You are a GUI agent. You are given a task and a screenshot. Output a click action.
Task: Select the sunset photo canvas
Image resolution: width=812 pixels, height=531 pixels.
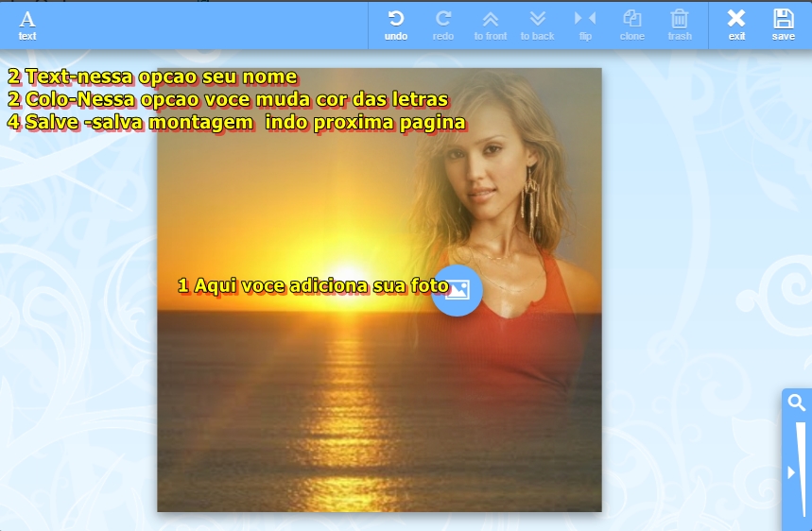pyautogui.click(x=379, y=290)
